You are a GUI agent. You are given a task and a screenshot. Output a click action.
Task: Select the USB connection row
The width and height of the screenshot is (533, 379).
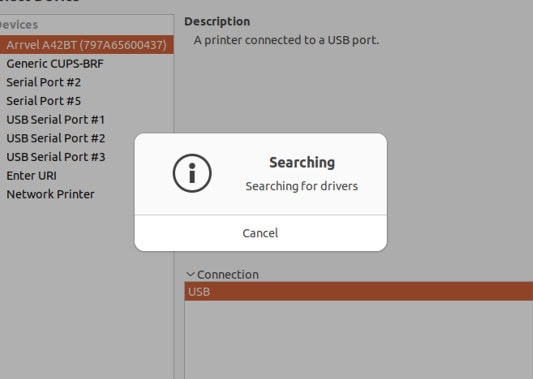pyautogui.click(x=359, y=292)
